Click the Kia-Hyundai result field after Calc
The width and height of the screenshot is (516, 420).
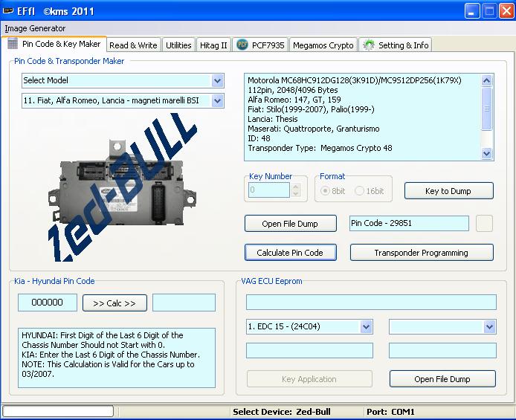(184, 303)
